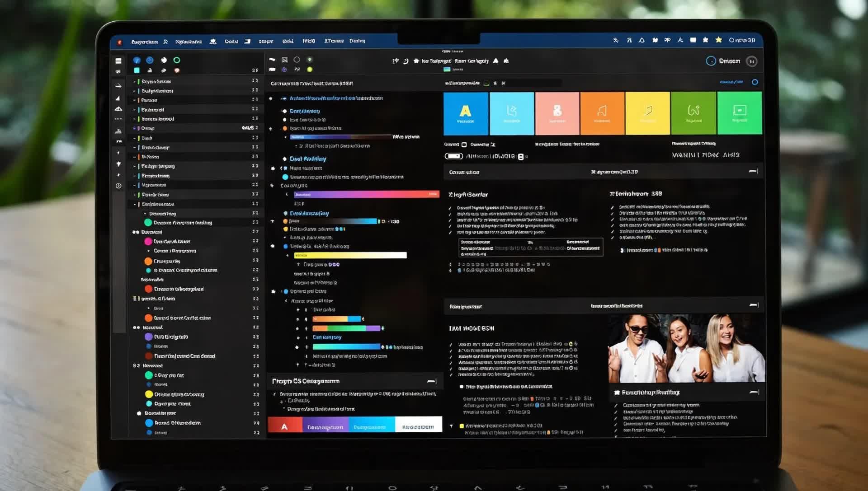Click the Omisom label in the header

tap(729, 61)
